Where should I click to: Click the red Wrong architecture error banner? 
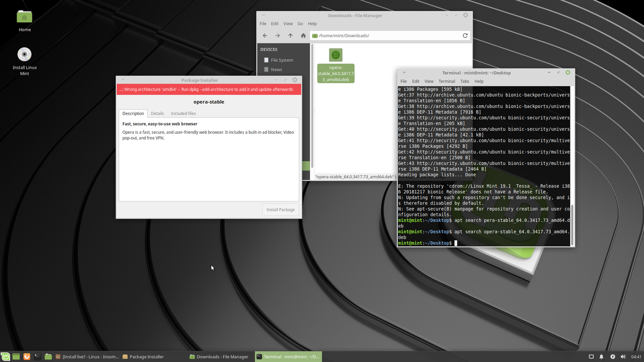coord(209,89)
